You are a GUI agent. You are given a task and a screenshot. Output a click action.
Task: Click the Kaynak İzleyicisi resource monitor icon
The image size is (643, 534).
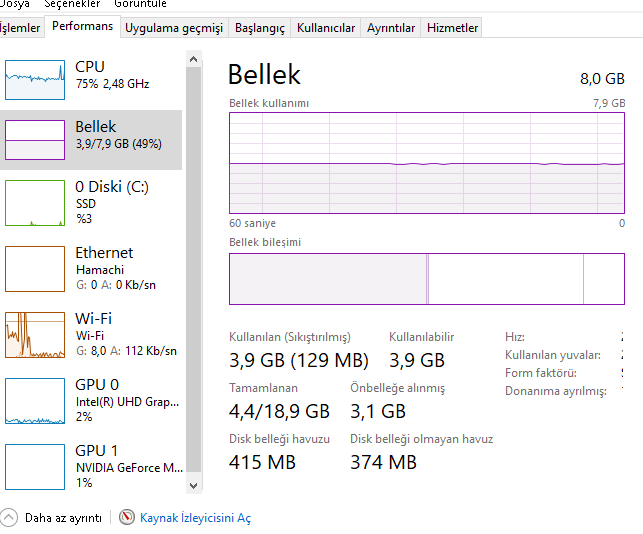127,517
